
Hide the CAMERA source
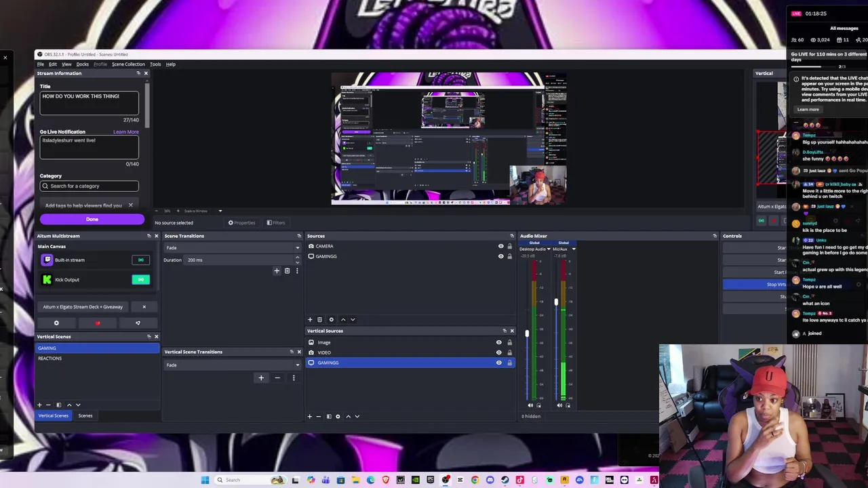click(501, 246)
